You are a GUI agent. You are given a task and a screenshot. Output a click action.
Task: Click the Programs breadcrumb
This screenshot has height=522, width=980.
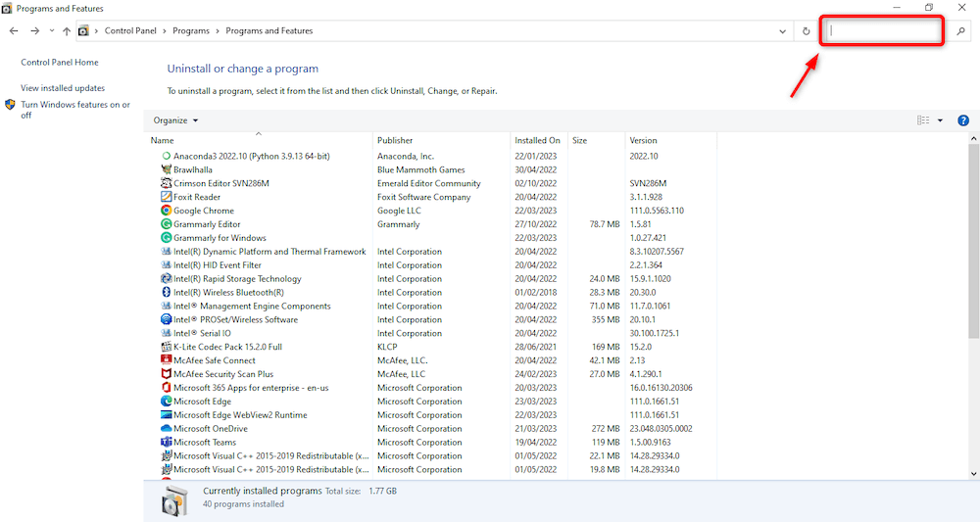pyautogui.click(x=191, y=30)
